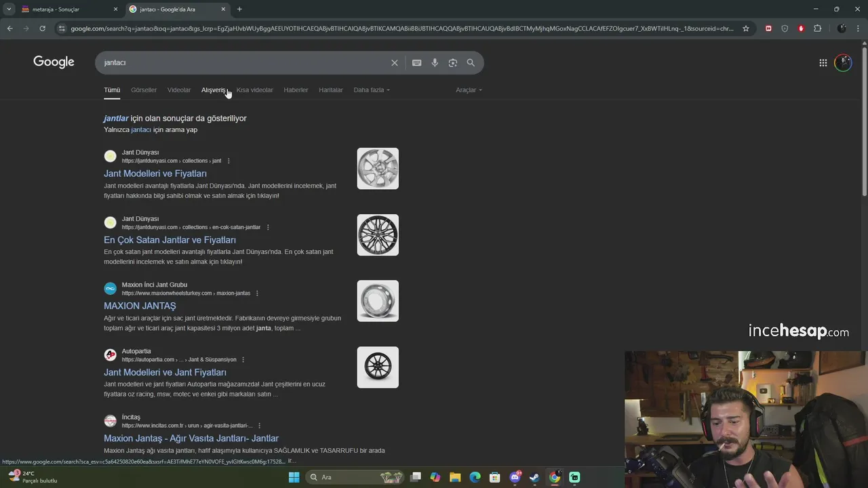Open 'En Çok Satan Jantlar ve Fiyatları' link
868x488 pixels.
(170, 240)
